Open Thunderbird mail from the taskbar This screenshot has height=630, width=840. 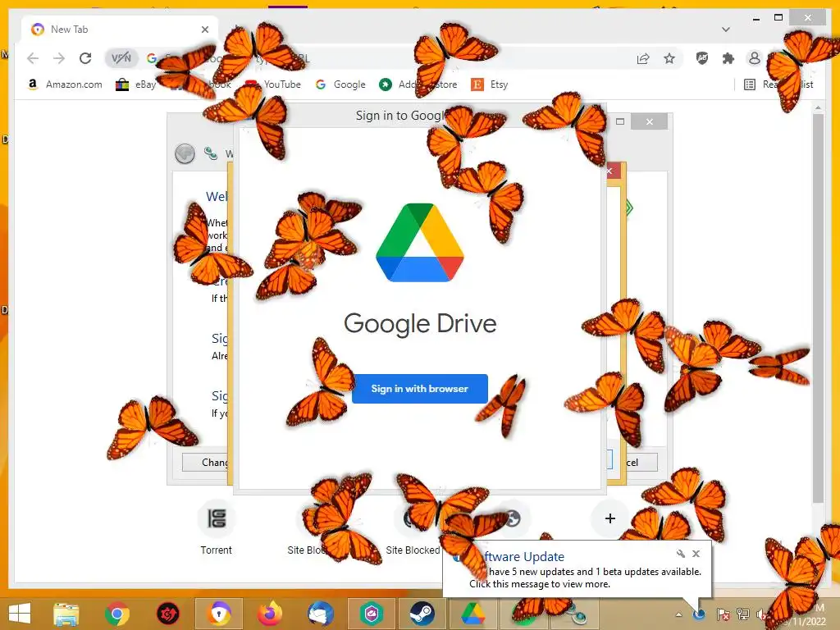(321, 614)
